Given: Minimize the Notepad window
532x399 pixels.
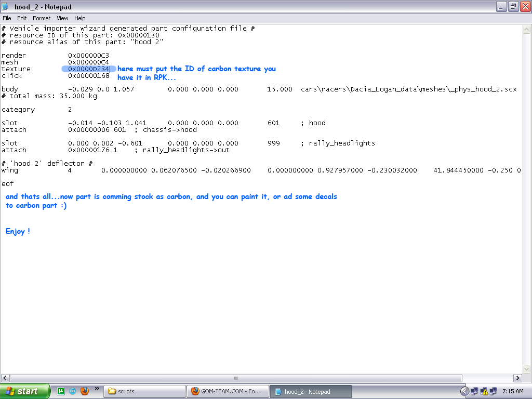Looking at the screenshot, I should tap(501, 6).
